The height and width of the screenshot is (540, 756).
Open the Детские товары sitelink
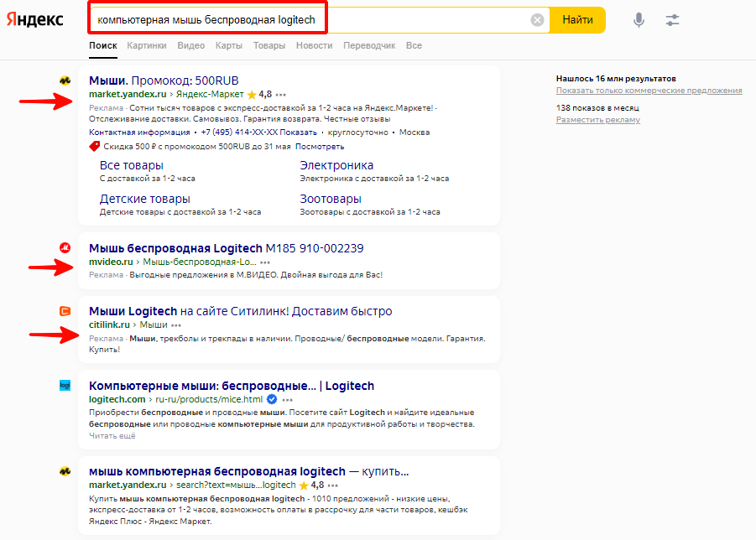pos(144,199)
